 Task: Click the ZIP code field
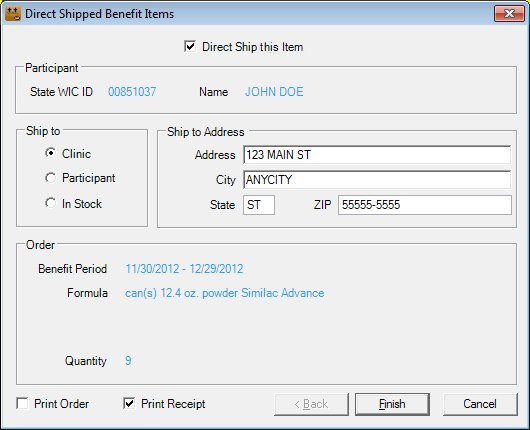(x=425, y=205)
